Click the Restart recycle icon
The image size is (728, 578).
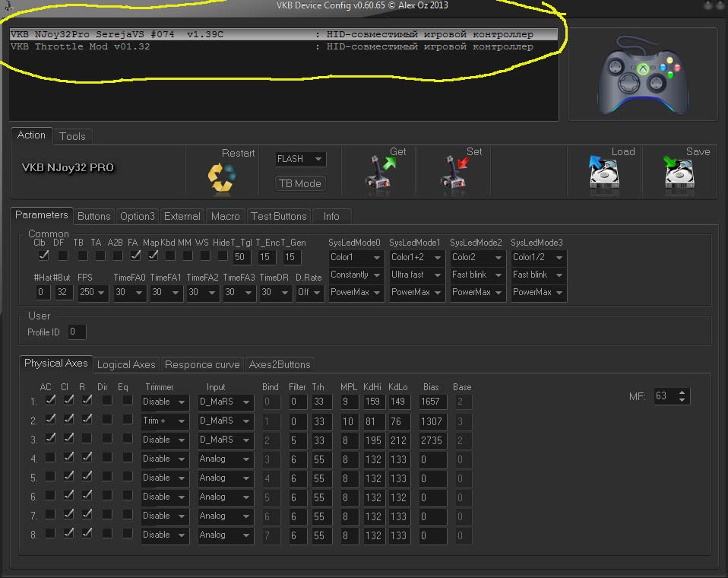pos(221,177)
